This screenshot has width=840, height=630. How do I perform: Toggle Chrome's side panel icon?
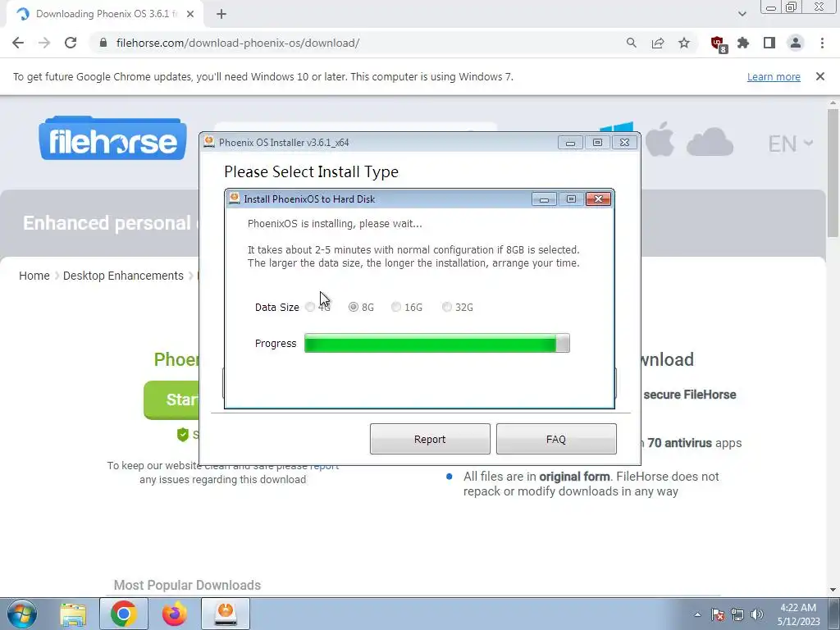(x=769, y=43)
